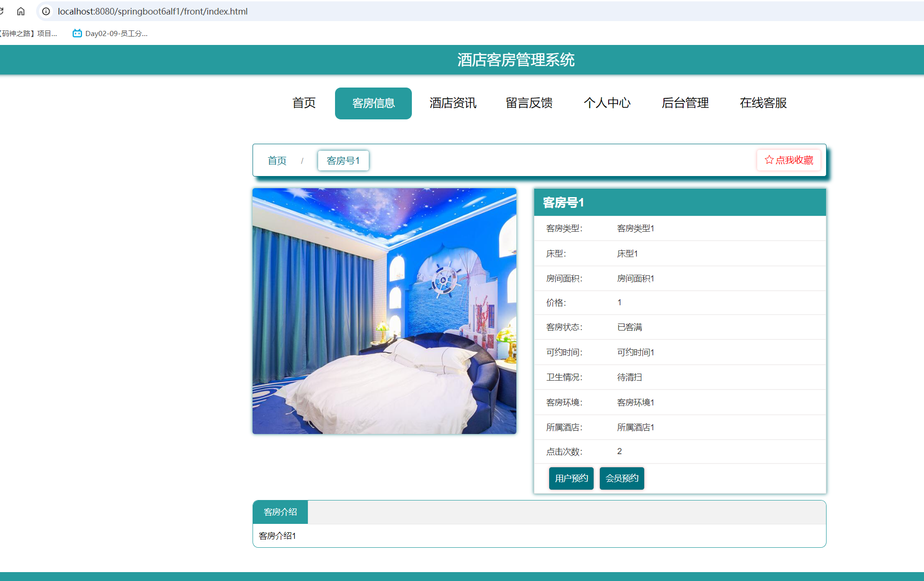Click the 用户预约 button

571,478
